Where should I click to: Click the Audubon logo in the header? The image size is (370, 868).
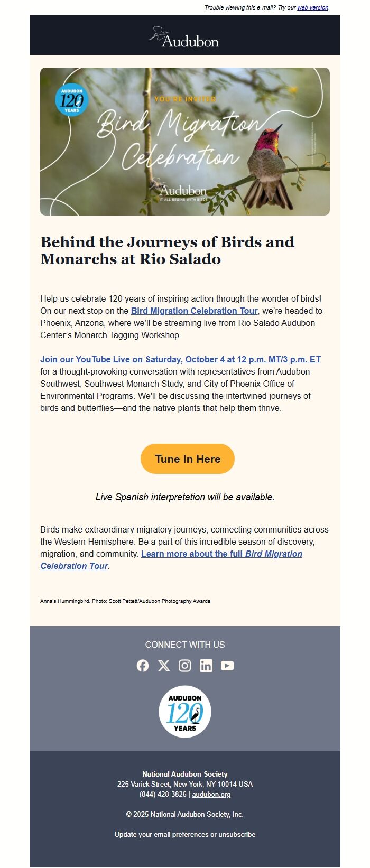tap(184, 37)
